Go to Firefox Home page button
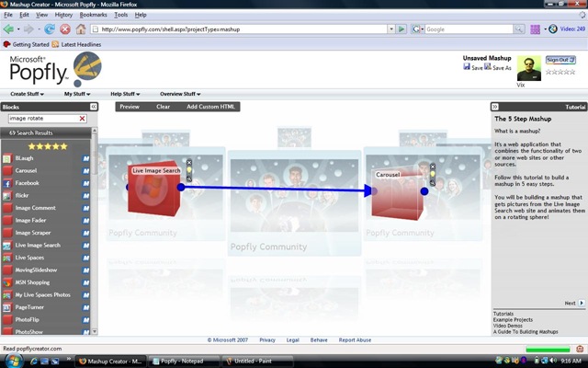 [x=81, y=29]
